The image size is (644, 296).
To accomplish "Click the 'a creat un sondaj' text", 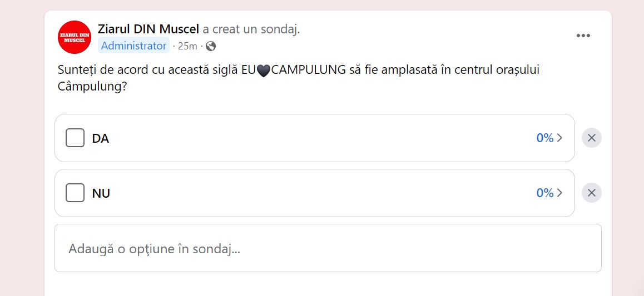I will coord(251,29).
